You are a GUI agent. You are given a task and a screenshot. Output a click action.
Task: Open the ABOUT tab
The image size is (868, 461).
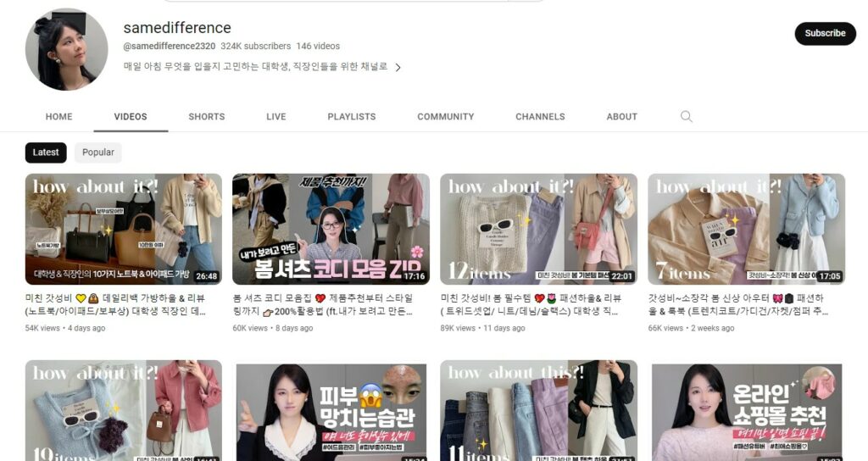[x=621, y=117]
